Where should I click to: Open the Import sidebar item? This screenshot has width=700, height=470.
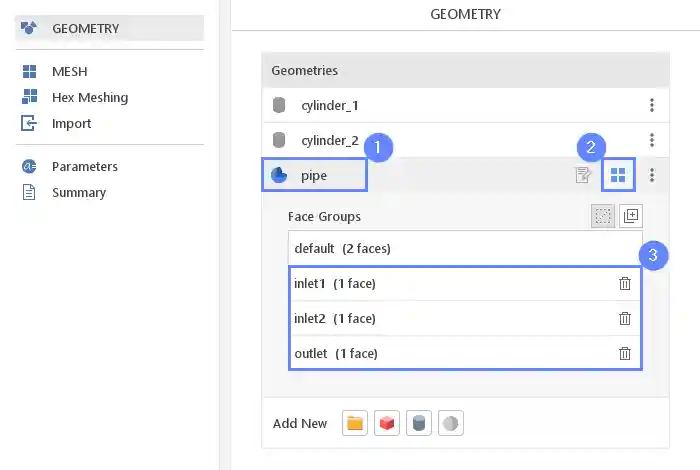click(71, 124)
